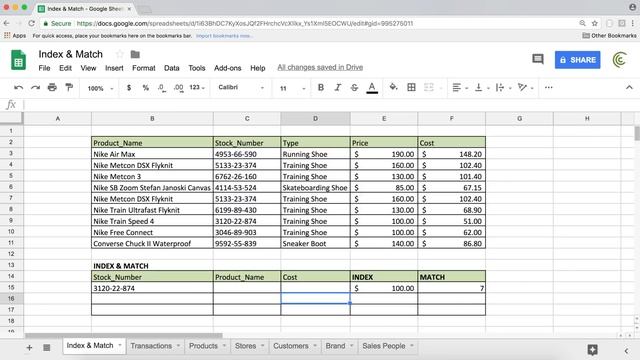Decrease decimal places icon

(162, 88)
